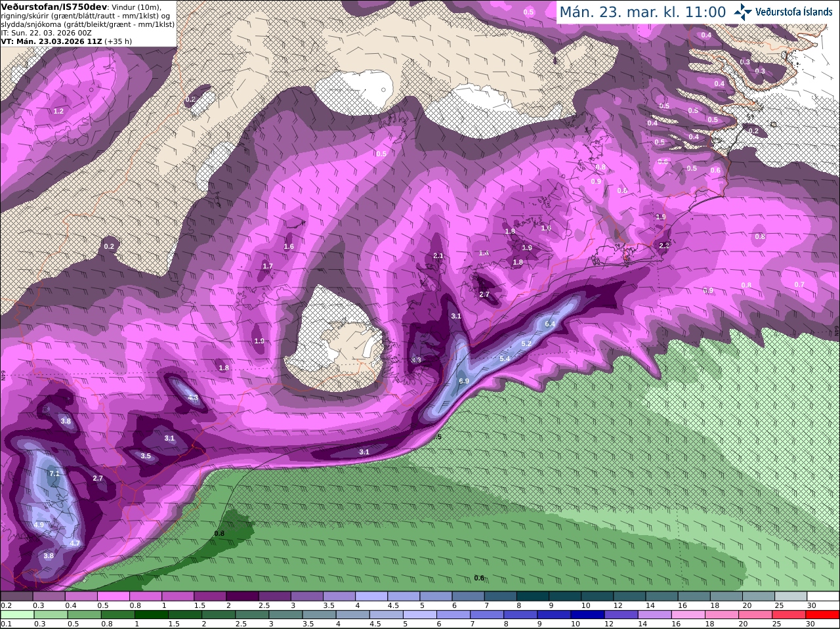Click the 1.7 value label on the map
Screen dimensions: 840x629
268,266
